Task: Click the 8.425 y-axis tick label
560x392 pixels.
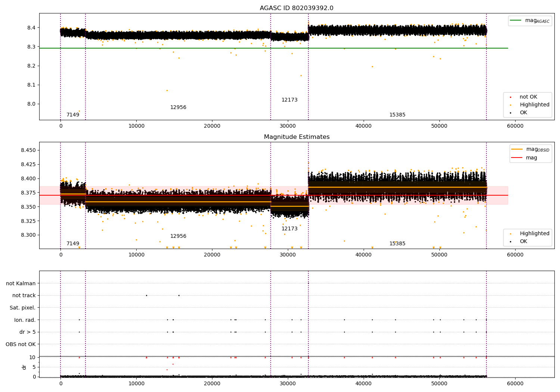Action: tap(28, 165)
